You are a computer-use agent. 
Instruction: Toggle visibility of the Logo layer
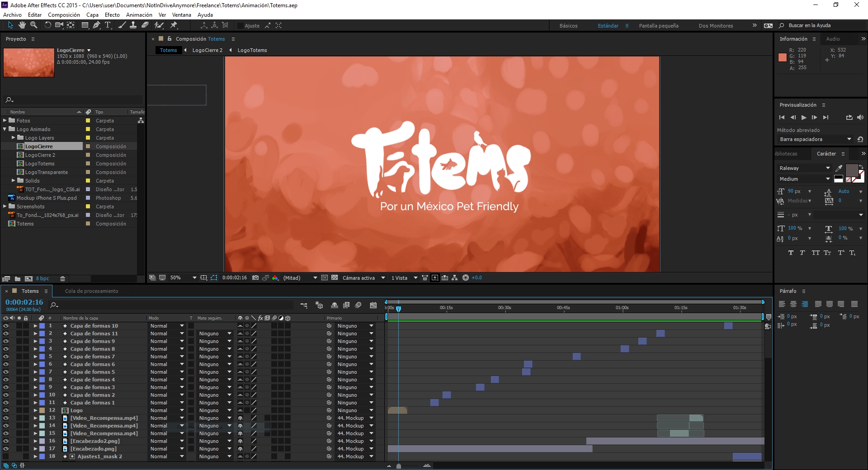[6, 410]
